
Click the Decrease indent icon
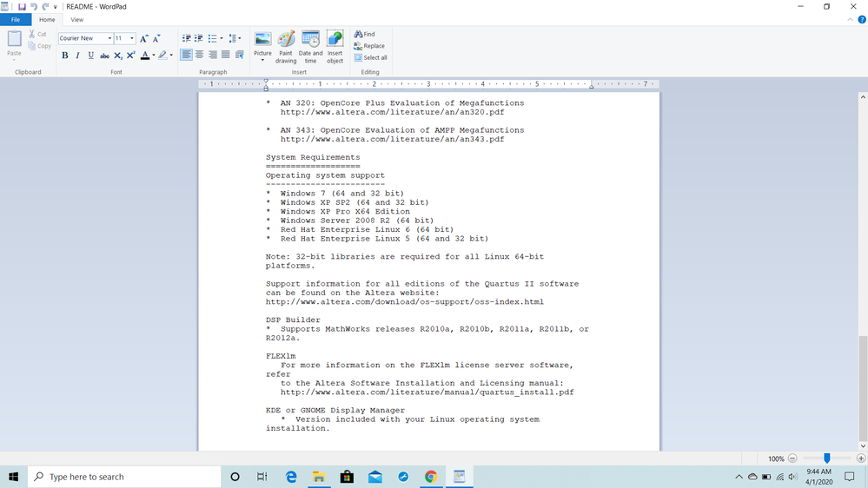coord(187,38)
